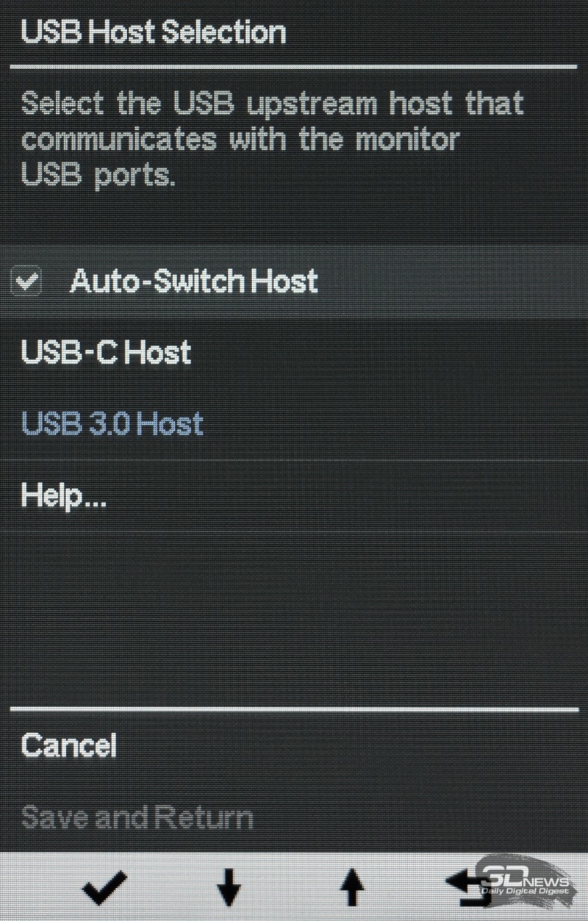The width and height of the screenshot is (588, 921).
Task: Confirm selection with the checkmark icon
Action: (104, 890)
